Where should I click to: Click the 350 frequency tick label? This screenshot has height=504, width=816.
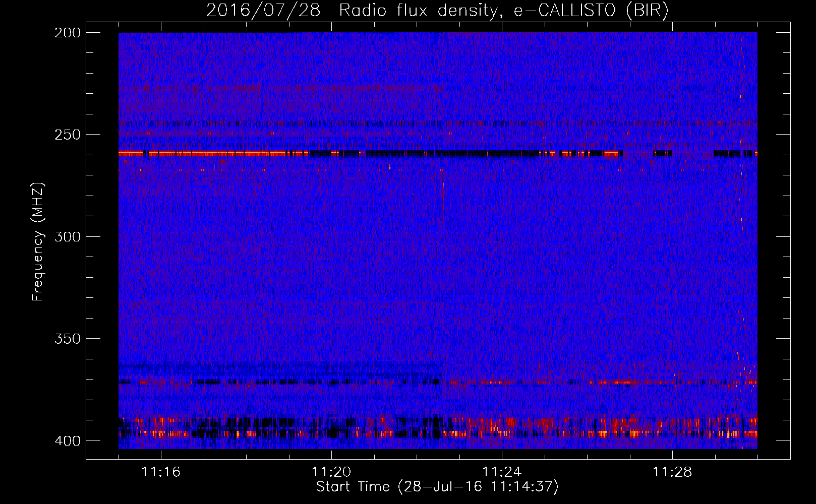(67, 338)
